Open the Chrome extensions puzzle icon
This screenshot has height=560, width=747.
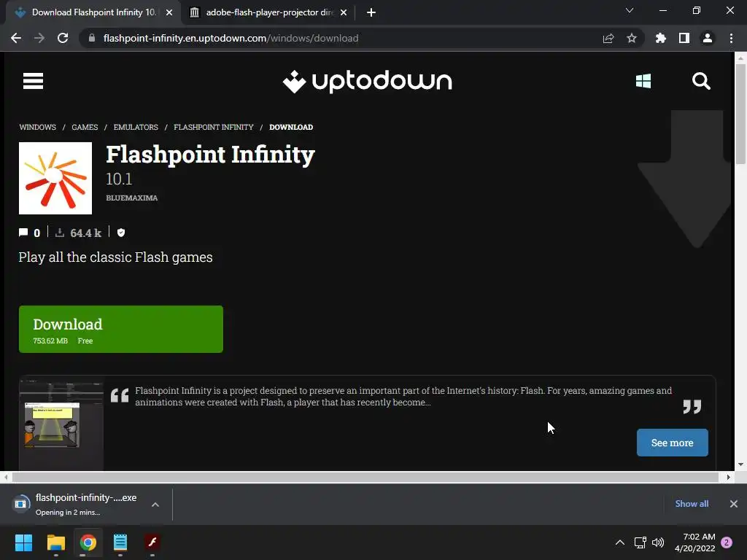tap(661, 38)
